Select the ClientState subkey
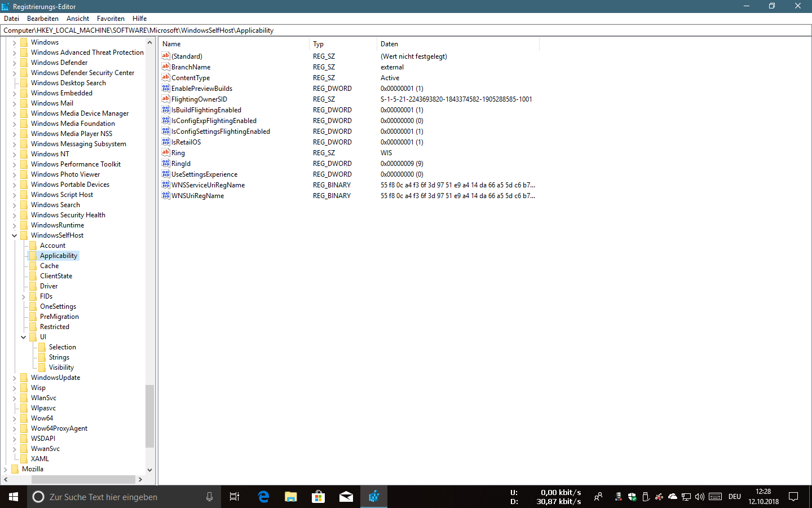This screenshot has height=508, width=812. (x=56, y=276)
